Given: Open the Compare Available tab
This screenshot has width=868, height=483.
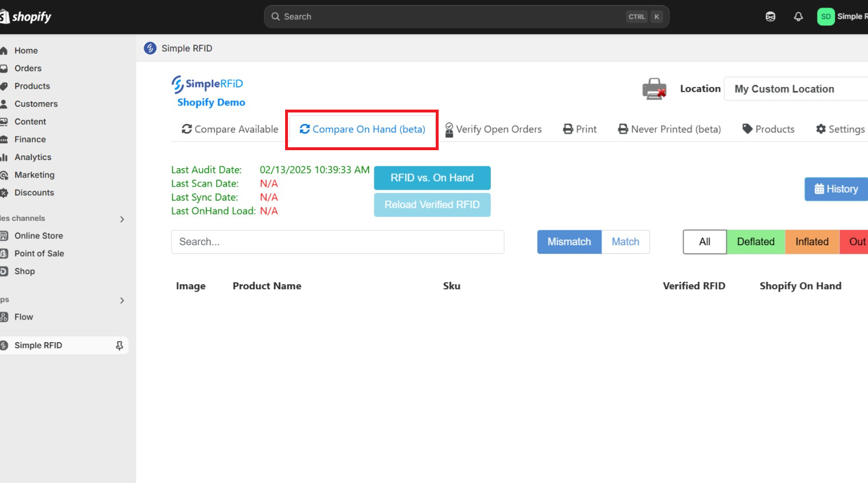Looking at the screenshot, I should tap(230, 129).
